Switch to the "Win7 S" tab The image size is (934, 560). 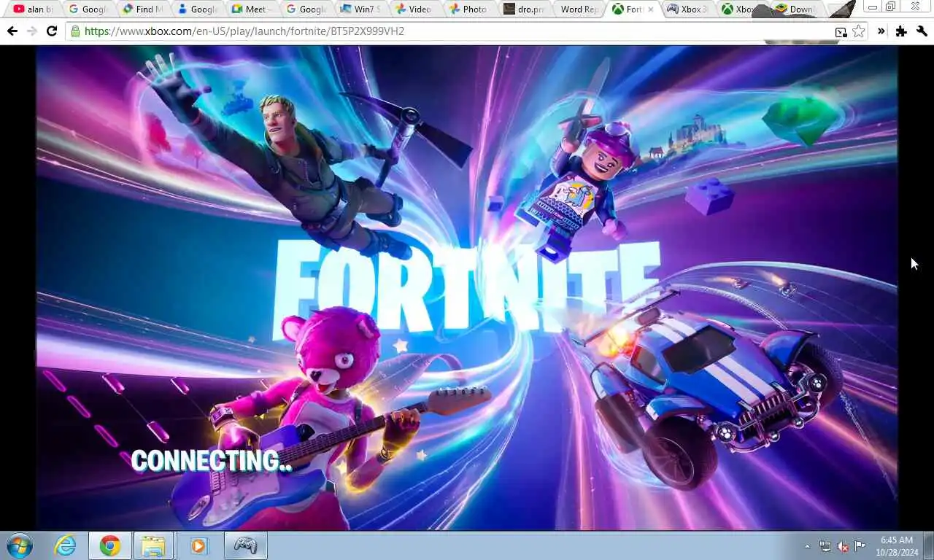[x=360, y=9]
